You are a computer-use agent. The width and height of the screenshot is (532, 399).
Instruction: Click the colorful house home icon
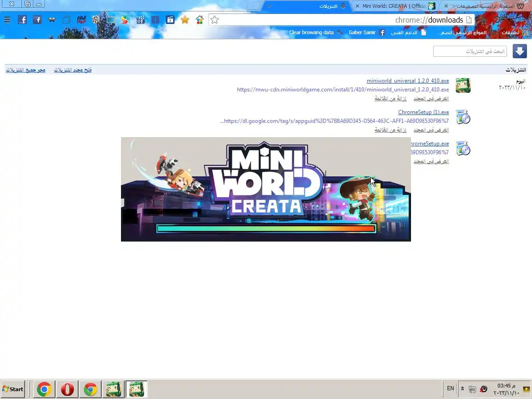199,20
